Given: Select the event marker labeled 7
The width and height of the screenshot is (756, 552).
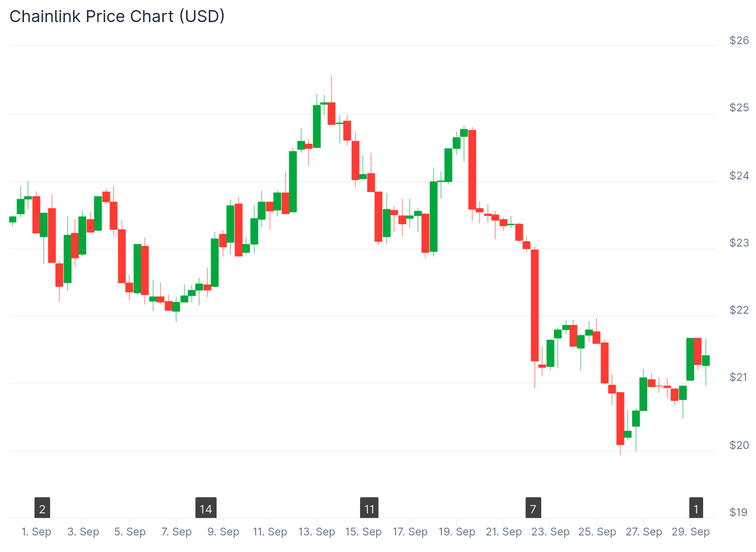Looking at the screenshot, I should tap(533, 508).
